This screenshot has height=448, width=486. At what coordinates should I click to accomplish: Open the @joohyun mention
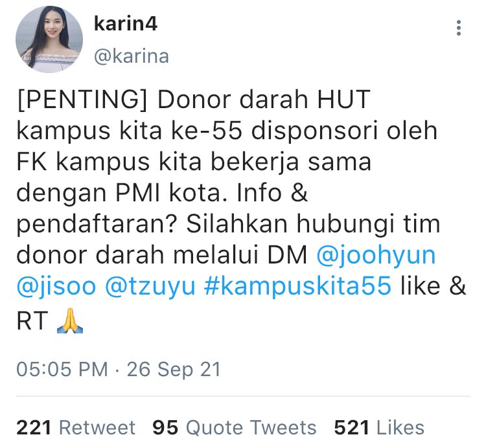click(376, 255)
